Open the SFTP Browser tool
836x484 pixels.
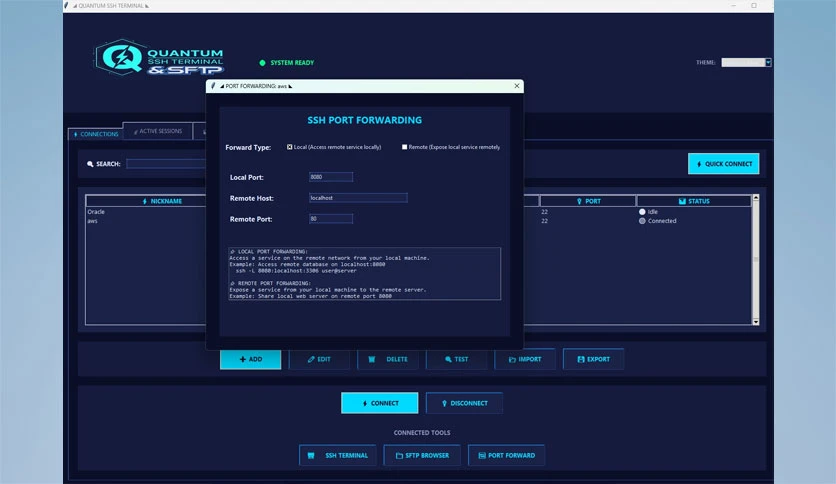pos(422,455)
